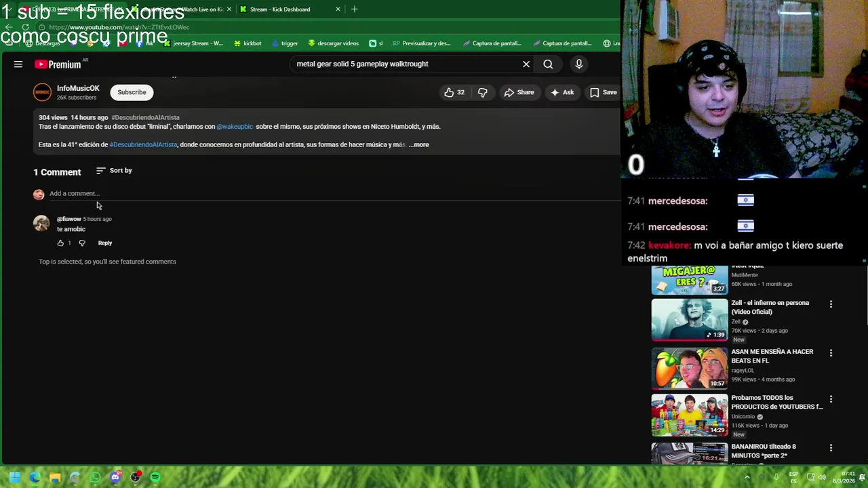868x488 pixels.
Task: Open OBS Studio from the taskbar
Action: pos(136,478)
